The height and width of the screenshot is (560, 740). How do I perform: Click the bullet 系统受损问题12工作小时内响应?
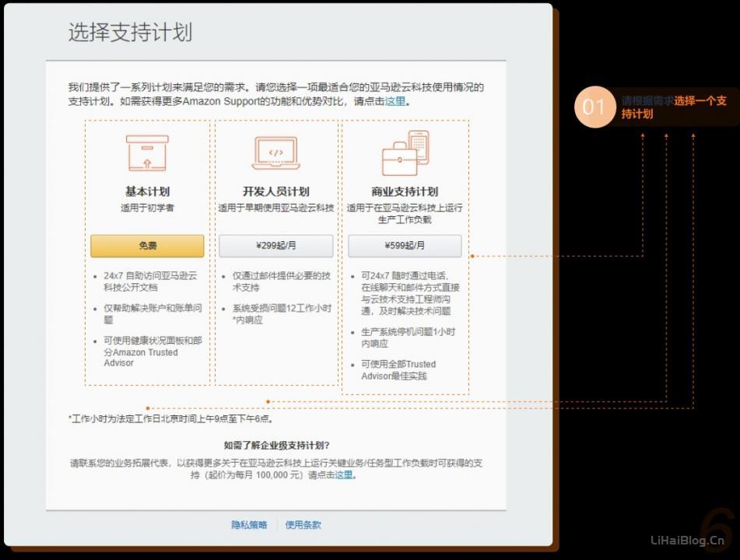(x=282, y=313)
